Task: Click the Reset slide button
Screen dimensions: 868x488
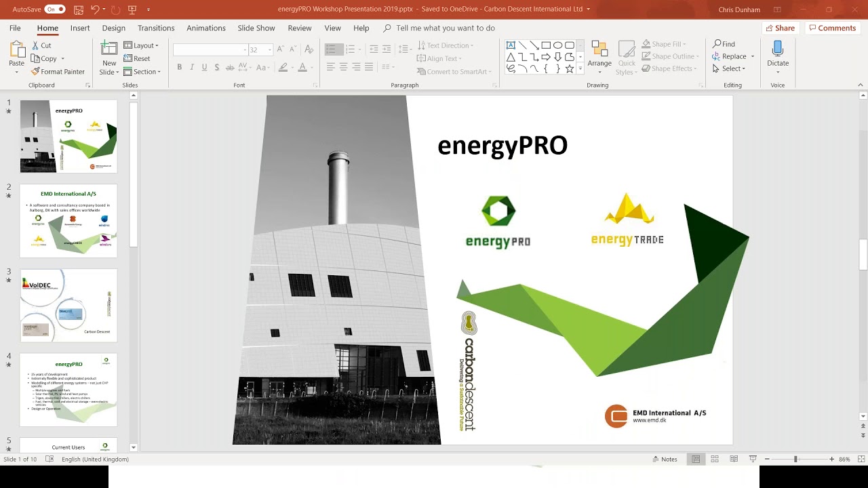Action: pyautogui.click(x=137, y=58)
